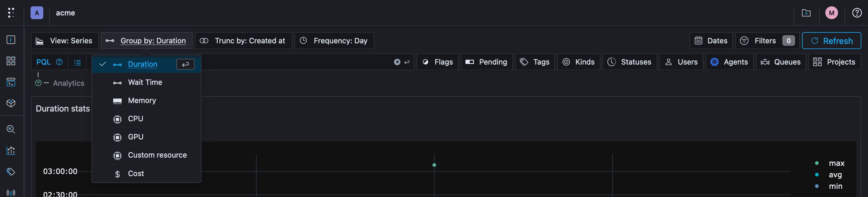Toggle the min series in legend

[x=829, y=186]
